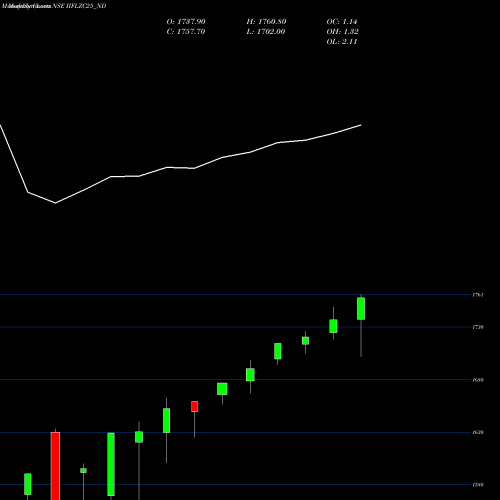Click the open price 'O: 1737.90'
This screenshot has width=500, height=500.
click(186, 22)
